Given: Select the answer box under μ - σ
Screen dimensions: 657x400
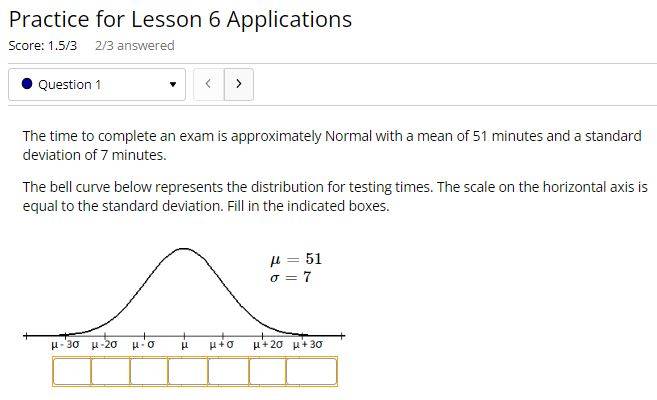Looking at the screenshot, I should coord(149,371).
